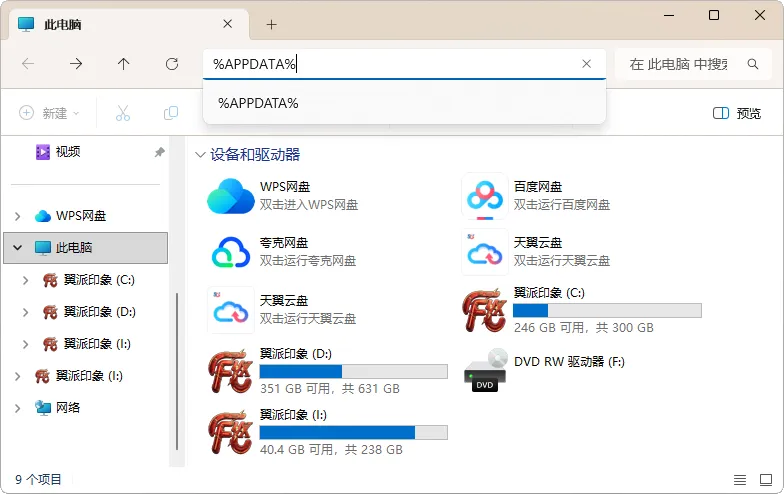Click the C: drive usage bar

click(608, 310)
